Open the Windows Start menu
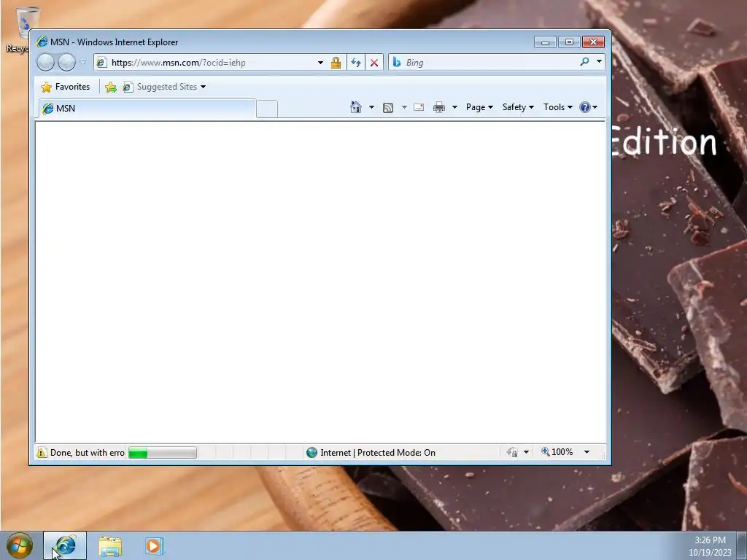Image resolution: width=747 pixels, height=560 pixels. click(x=20, y=545)
